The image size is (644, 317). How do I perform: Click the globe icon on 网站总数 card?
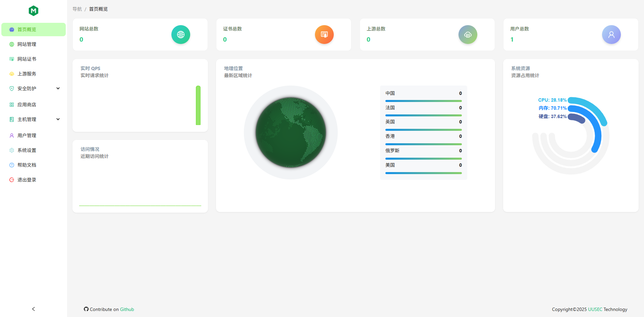(181, 34)
